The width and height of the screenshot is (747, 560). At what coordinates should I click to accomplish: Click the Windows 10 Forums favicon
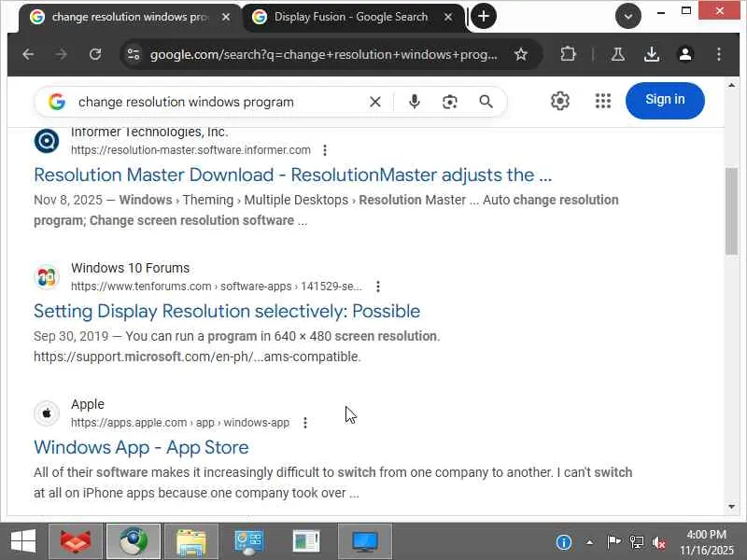point(47,277)
